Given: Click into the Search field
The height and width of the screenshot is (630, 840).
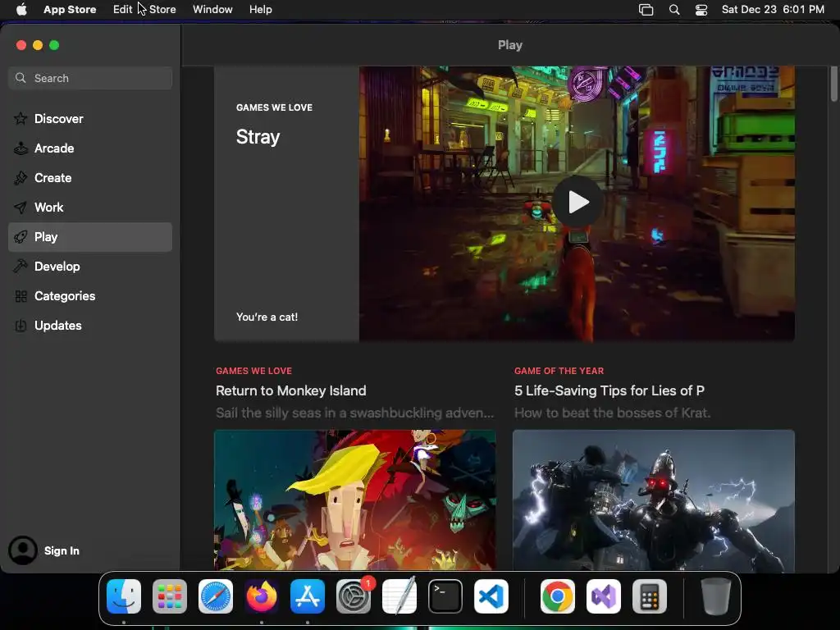Looking at the screenshot, I should coord(90,78).
